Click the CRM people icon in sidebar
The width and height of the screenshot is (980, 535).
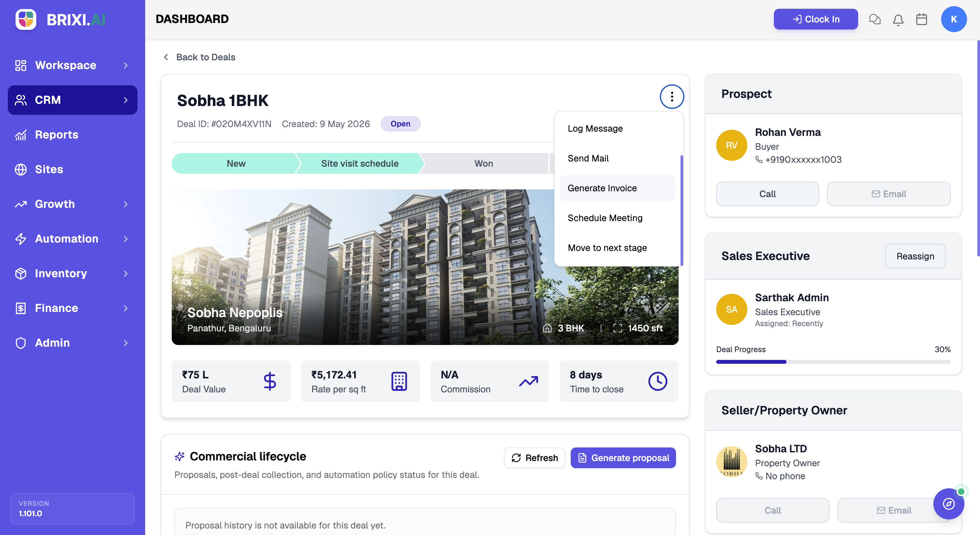click(20, 100)
